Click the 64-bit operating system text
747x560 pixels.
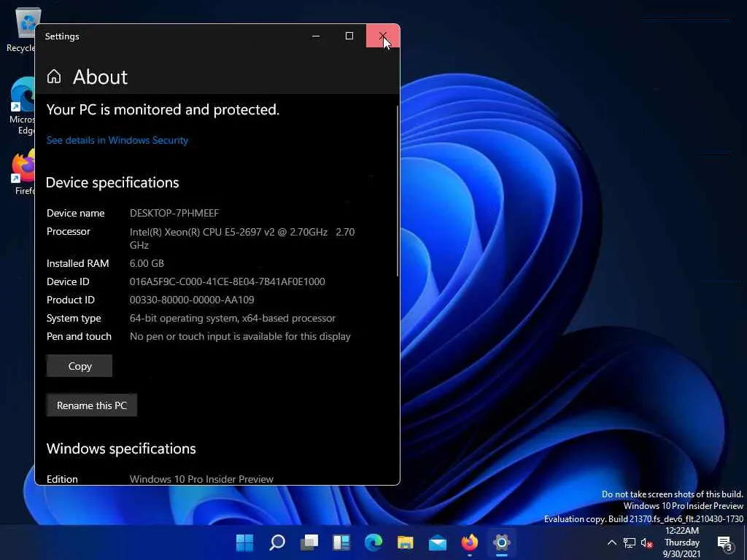(x=233, y=318)
